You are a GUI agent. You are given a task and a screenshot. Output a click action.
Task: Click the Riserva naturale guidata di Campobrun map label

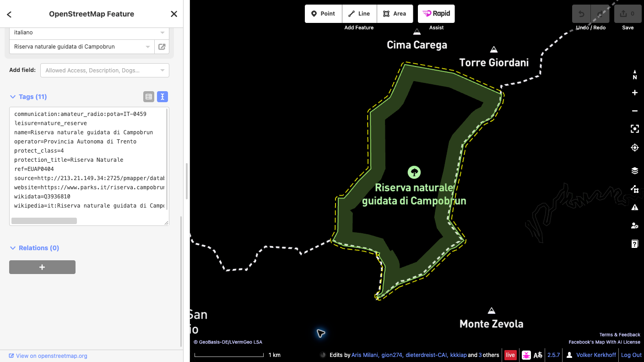(414, 194)
